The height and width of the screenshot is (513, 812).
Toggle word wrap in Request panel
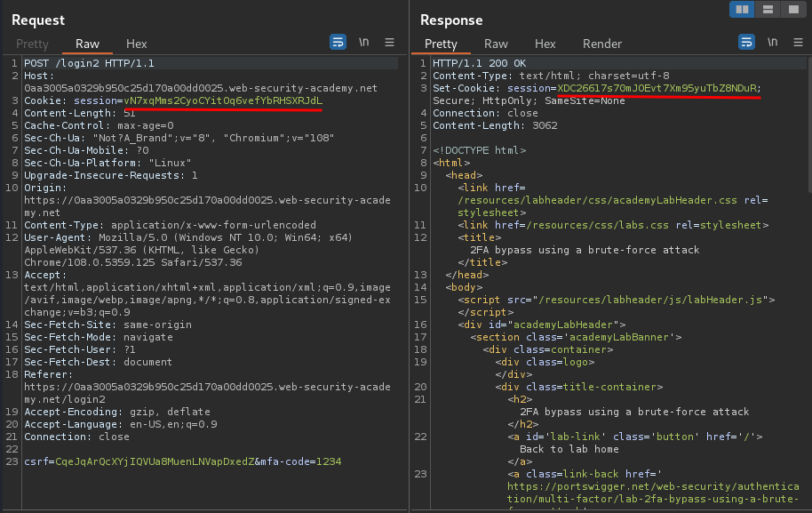[x=338, y=42]
